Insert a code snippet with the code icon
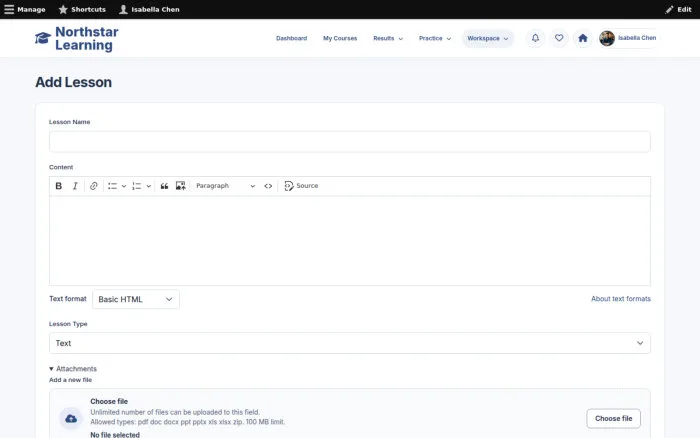The image size is (700, 438). pyautogui.click(x=268, y=186)
